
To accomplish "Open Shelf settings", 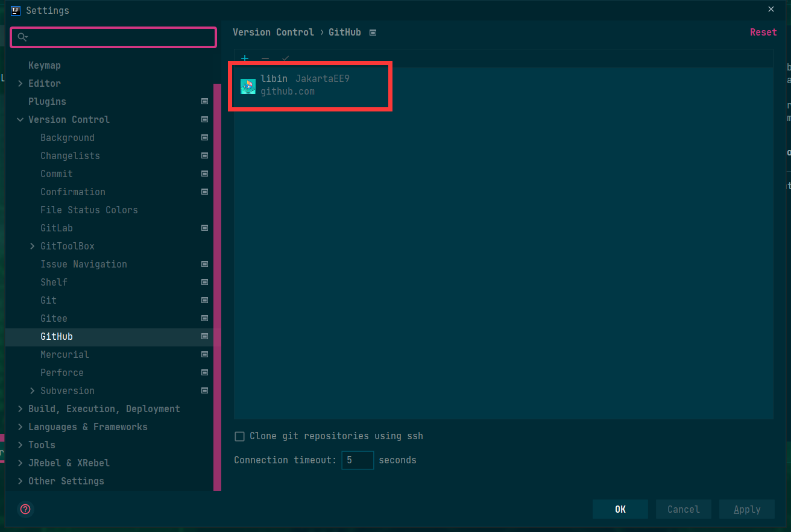I will (x=54, y=282).
